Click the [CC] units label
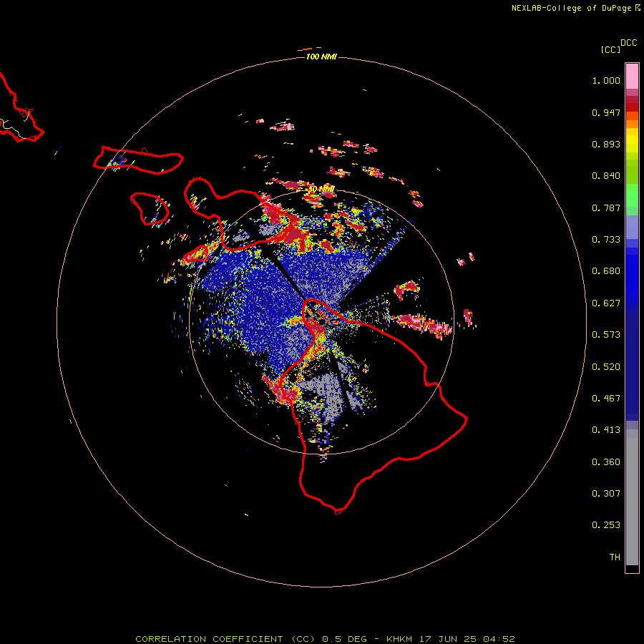This screenshot has height=644, width=644. coord(610,49)
